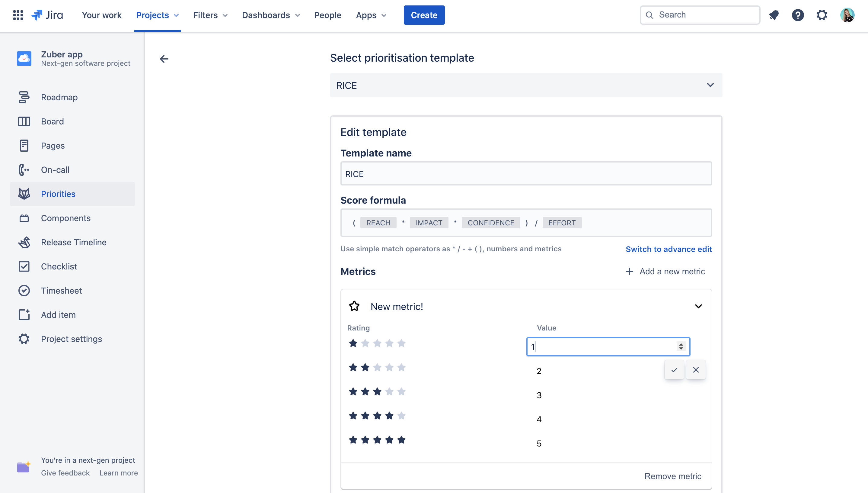Screen dimensions: 868x493
Task: Select the two-star rating row
Action: point(377,367)
